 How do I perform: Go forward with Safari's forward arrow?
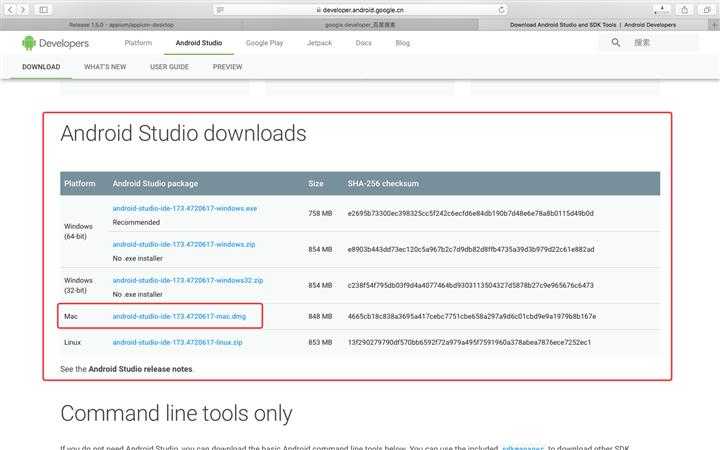(x=22, y=9)
